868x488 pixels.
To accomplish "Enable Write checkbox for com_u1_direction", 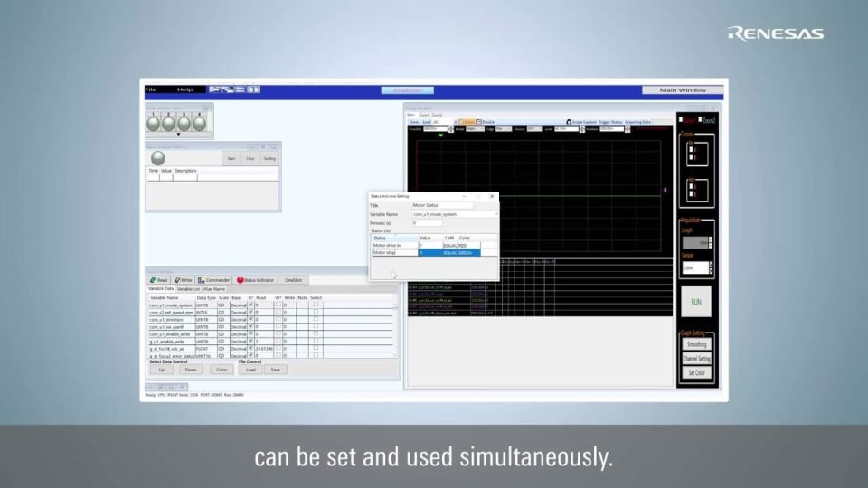I will point(278,320).
